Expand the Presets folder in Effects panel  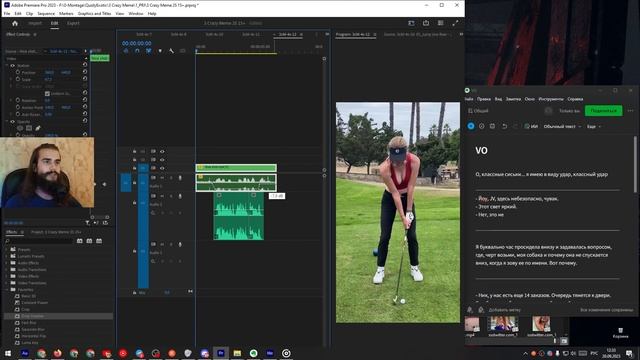tap(7, 249)
